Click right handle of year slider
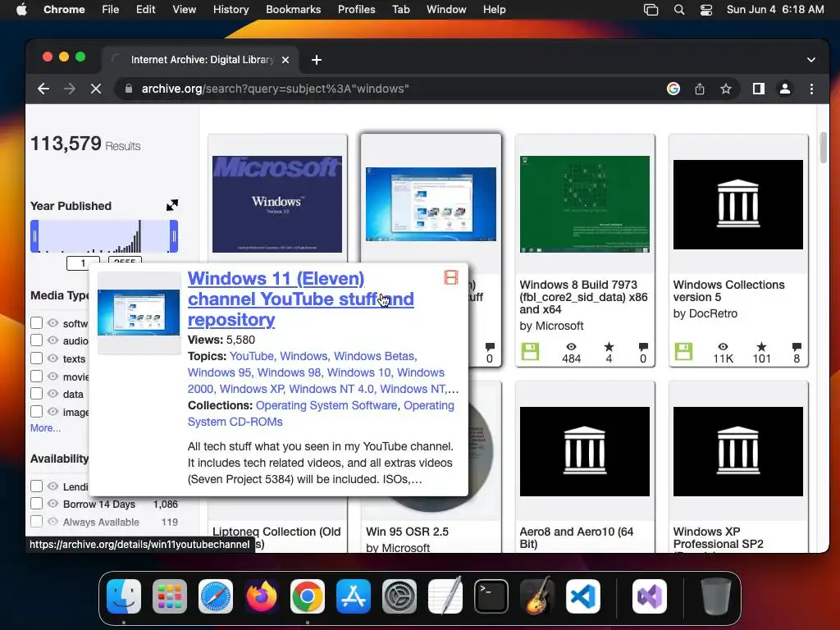The height and width of the screenshot is (630, 840). [174, 236]
